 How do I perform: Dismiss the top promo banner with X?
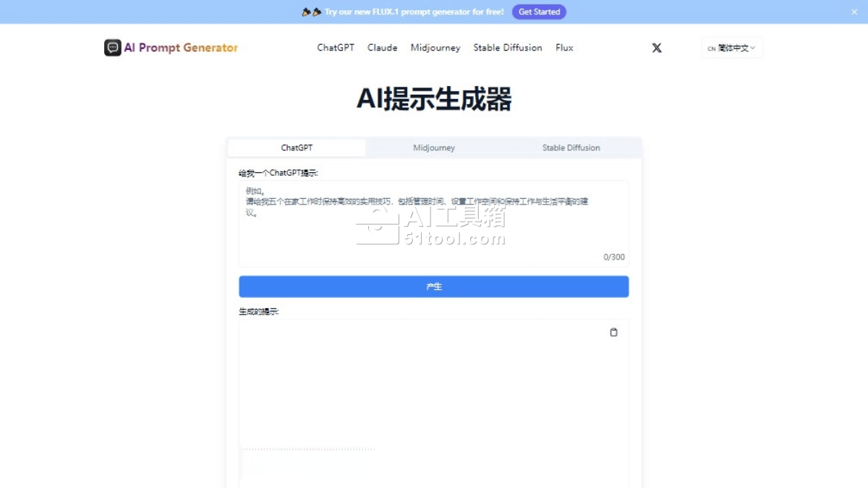854,12
